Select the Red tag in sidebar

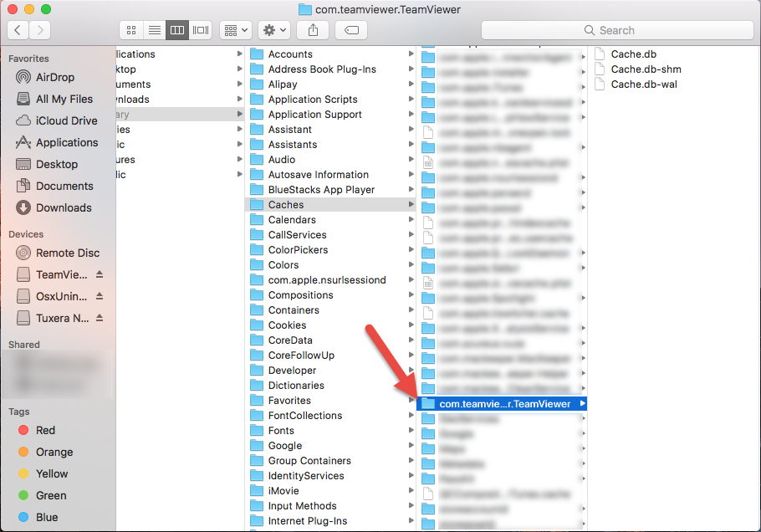[45, 430]
